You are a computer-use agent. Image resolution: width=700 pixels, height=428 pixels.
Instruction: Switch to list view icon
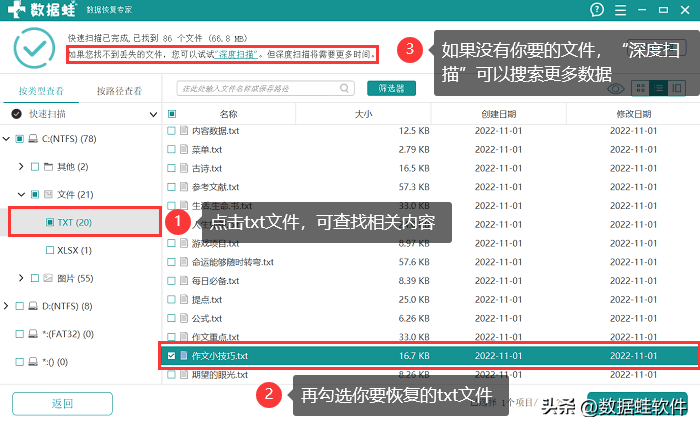[x=658, y=88]
